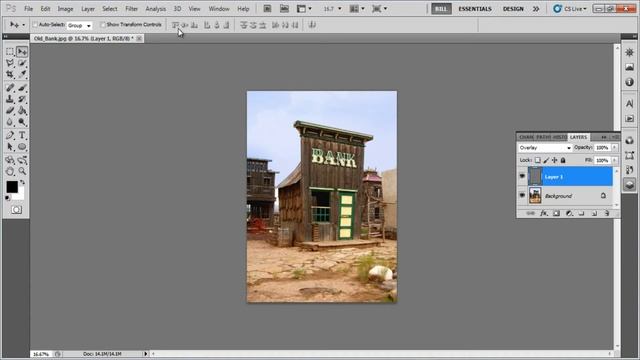This screenshot has height=360, width=640.
Task: Toggle Quick Mask mode
Action: (x=16, y=210)
